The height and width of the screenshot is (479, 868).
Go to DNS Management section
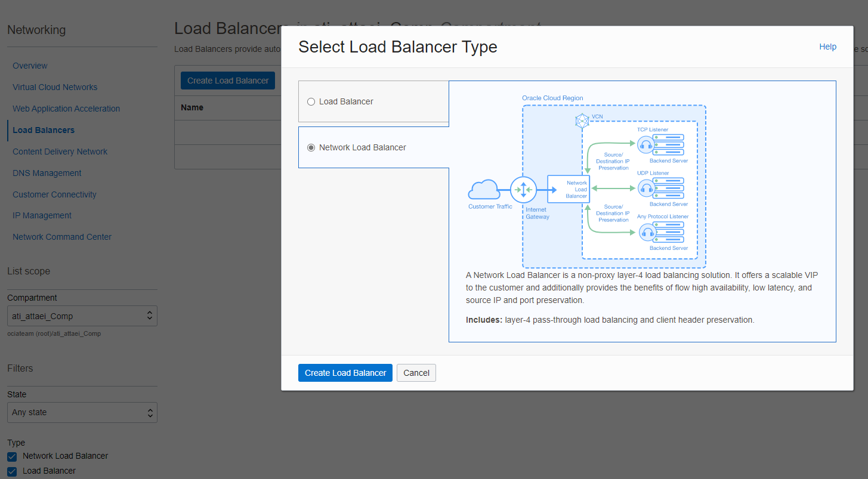47,173
